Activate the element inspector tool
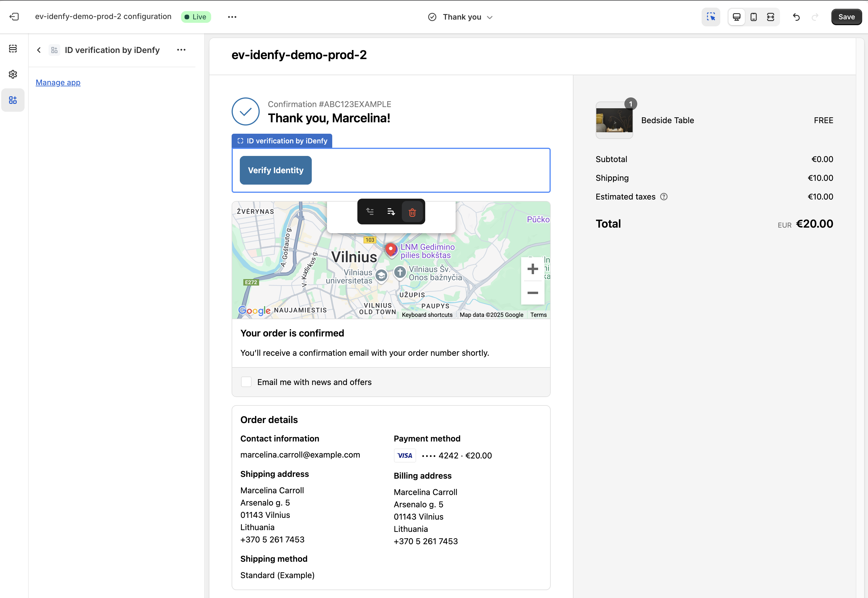 point(710,16)
